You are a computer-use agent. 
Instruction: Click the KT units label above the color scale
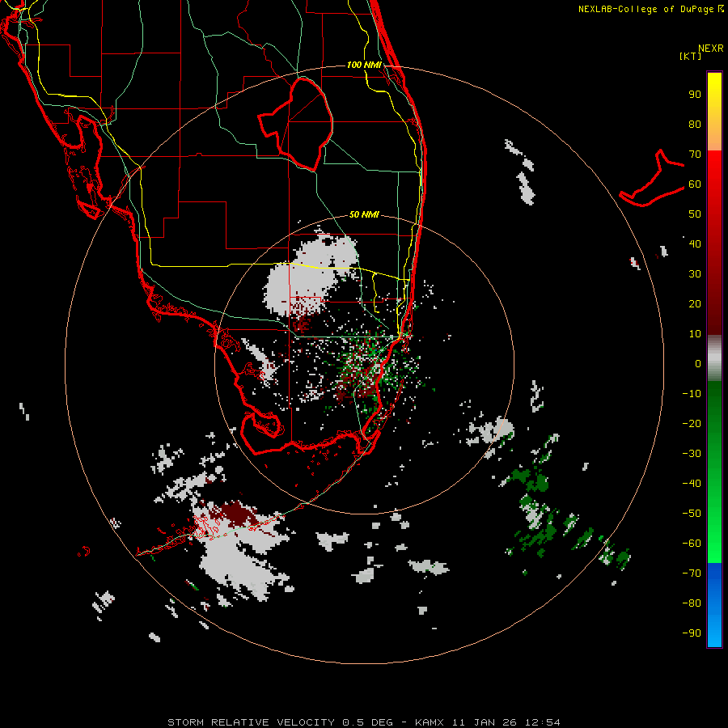(x=690, y=56)
